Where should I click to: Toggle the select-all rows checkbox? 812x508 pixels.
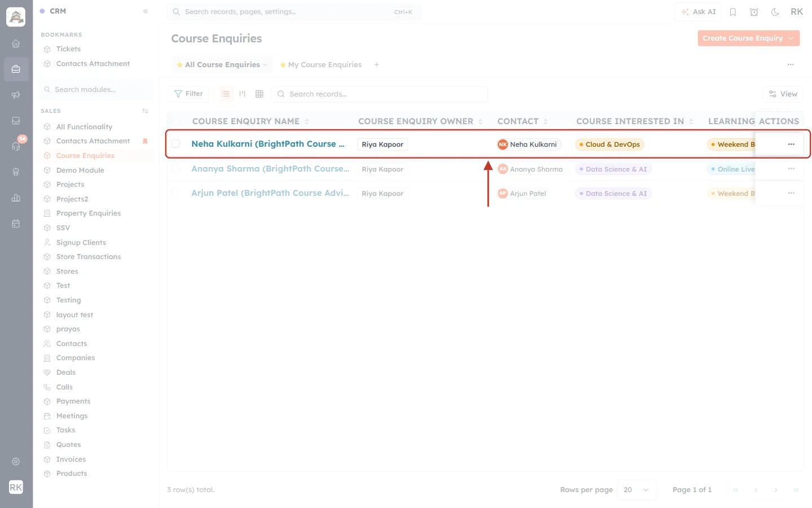[176, 121]
